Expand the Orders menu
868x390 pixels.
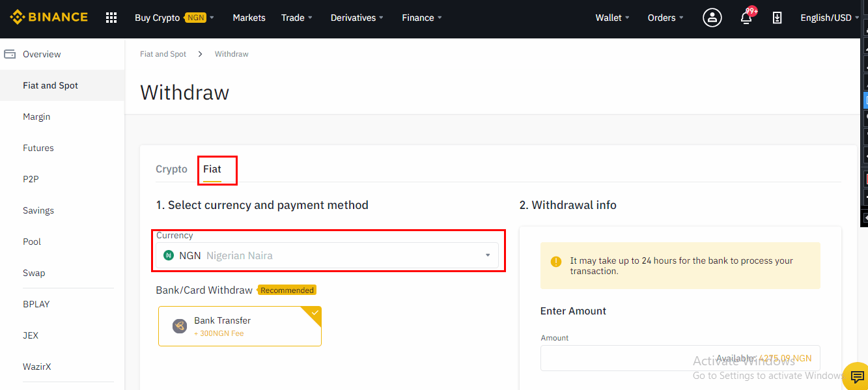click(x=665, y=18)
